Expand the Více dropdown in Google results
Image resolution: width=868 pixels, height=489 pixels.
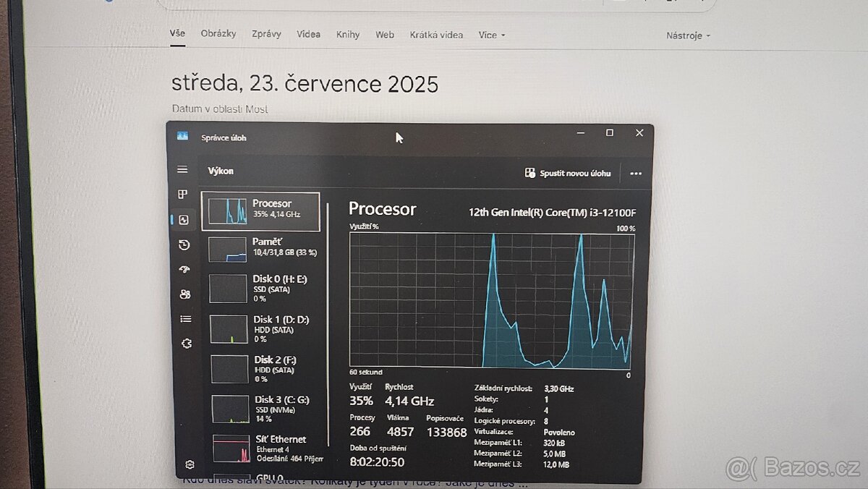(491, 35)
